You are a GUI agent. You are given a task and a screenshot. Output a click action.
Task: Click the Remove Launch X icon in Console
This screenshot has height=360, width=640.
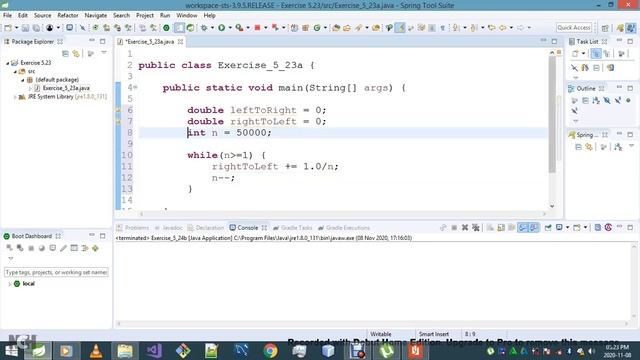(465, 228)
